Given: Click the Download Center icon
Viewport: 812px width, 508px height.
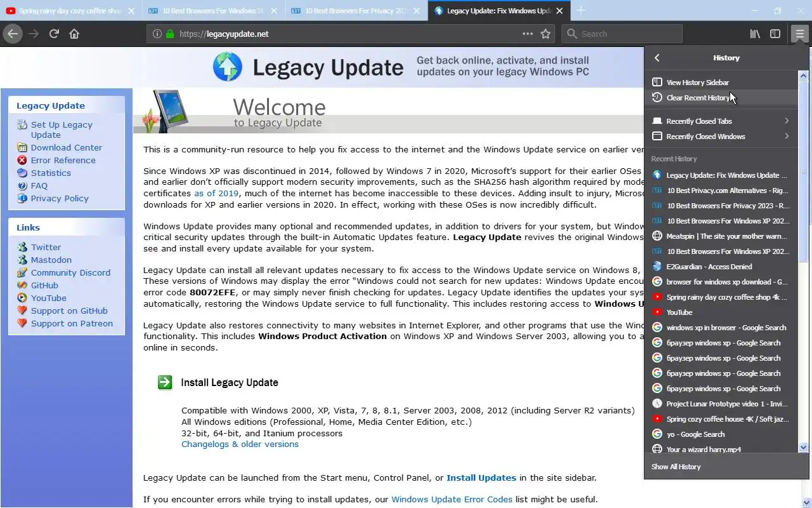Looking at the screenshot, I should tap(22, 147).
